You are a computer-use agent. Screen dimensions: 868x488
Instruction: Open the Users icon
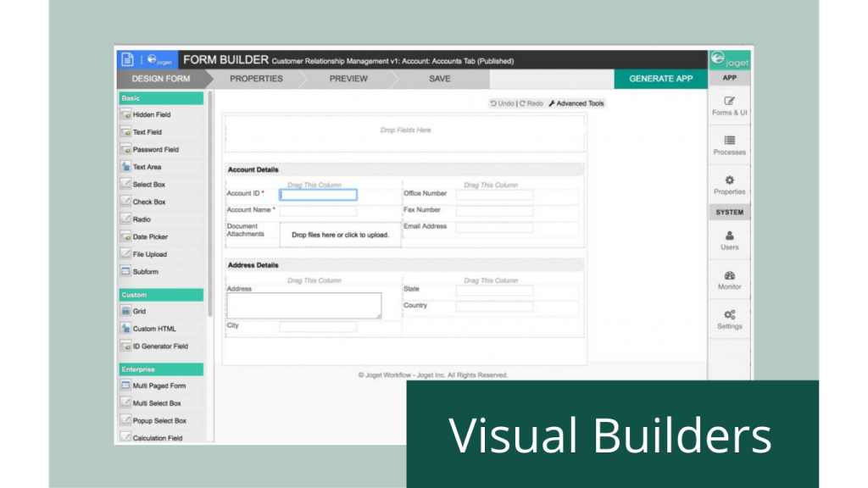[729, 236]
